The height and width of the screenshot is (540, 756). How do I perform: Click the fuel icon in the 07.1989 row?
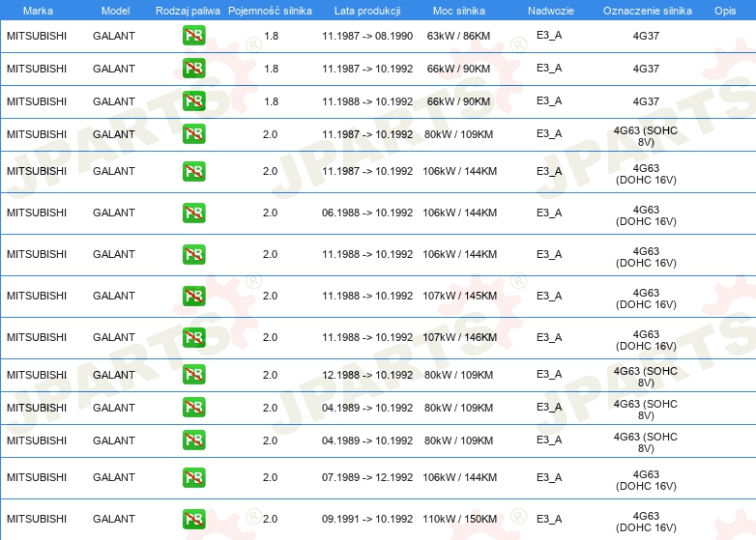click(193, 477)
